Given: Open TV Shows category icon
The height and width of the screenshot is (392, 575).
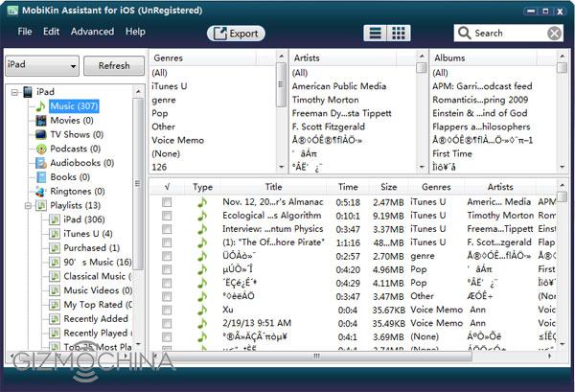Looking at the screenshot, I should click(41, 135).
